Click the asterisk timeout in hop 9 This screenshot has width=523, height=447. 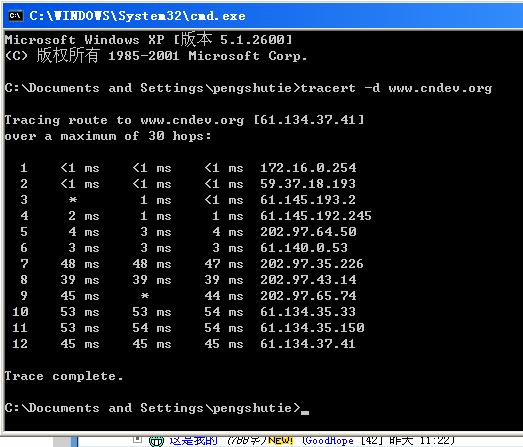point(145,296)
